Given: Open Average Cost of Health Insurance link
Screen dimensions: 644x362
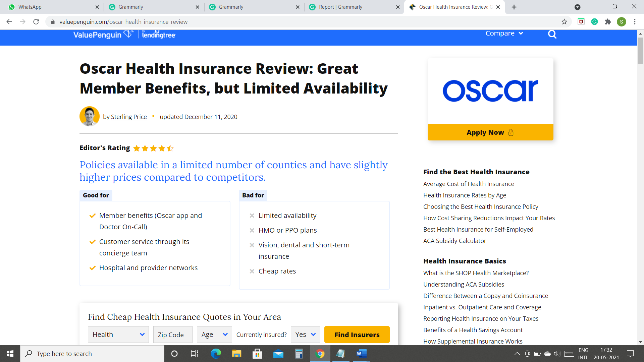Looking at the screenshot, I should [469, 184].
